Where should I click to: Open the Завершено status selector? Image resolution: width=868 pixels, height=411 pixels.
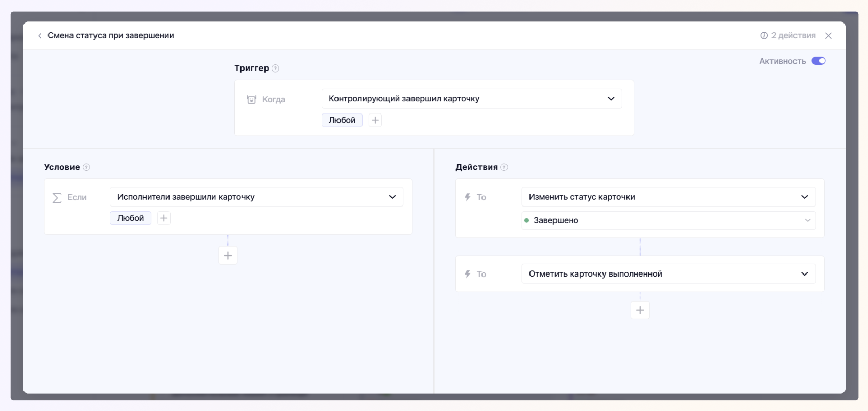pos(668,221)
